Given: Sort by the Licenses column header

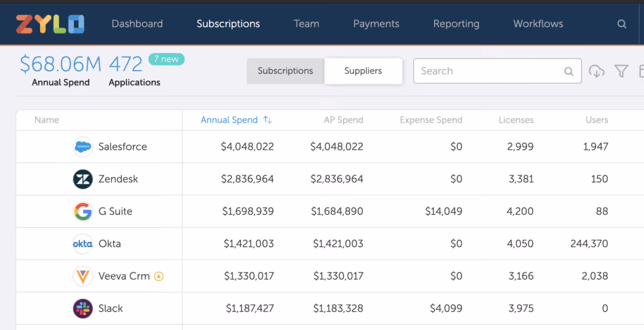Looking at the screenshot, I should 516,120.
